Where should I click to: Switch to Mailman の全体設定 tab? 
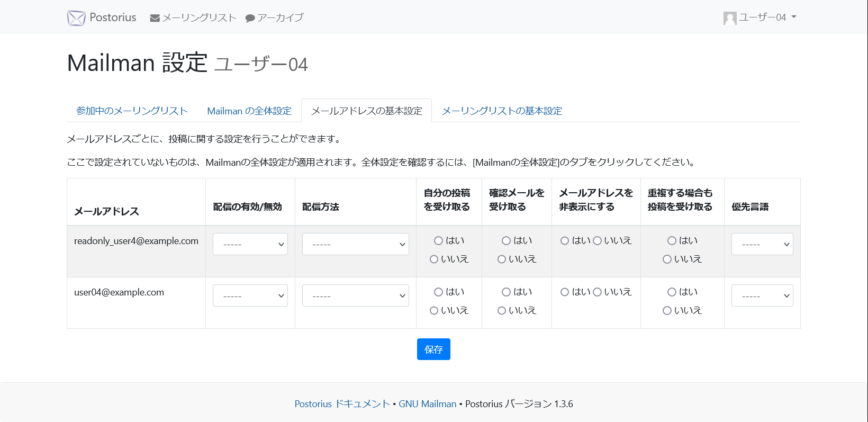249,111
